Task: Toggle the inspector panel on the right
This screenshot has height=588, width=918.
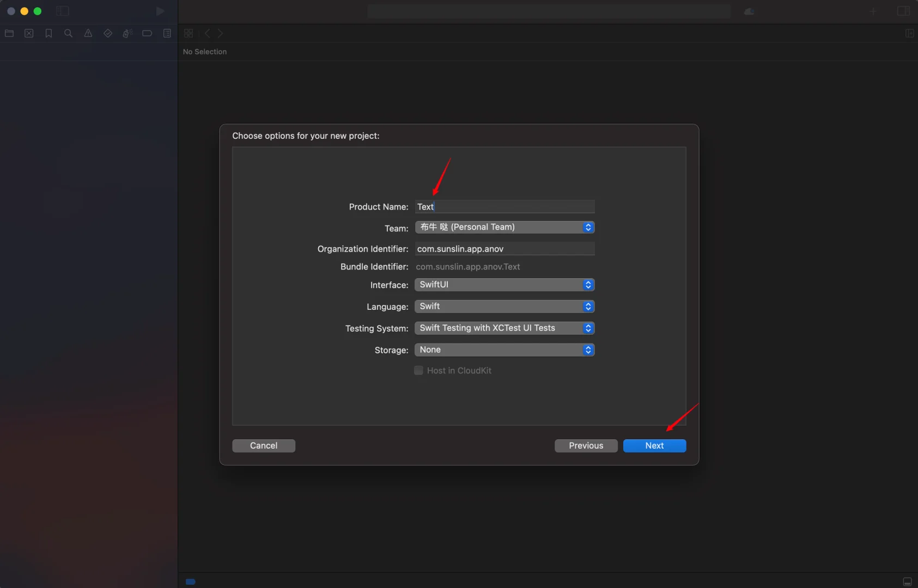Action: coord(903,11)
